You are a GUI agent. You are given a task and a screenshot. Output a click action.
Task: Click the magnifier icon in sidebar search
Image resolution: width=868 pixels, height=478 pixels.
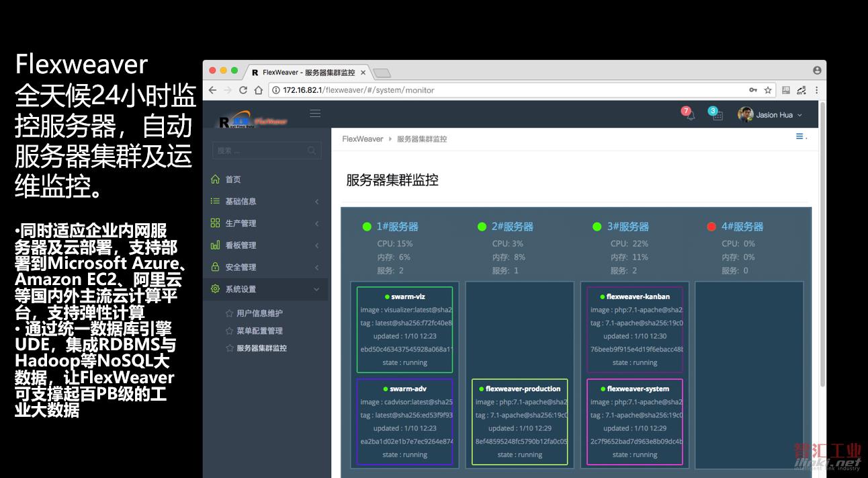pyautogui.click(x=312, y=151)
